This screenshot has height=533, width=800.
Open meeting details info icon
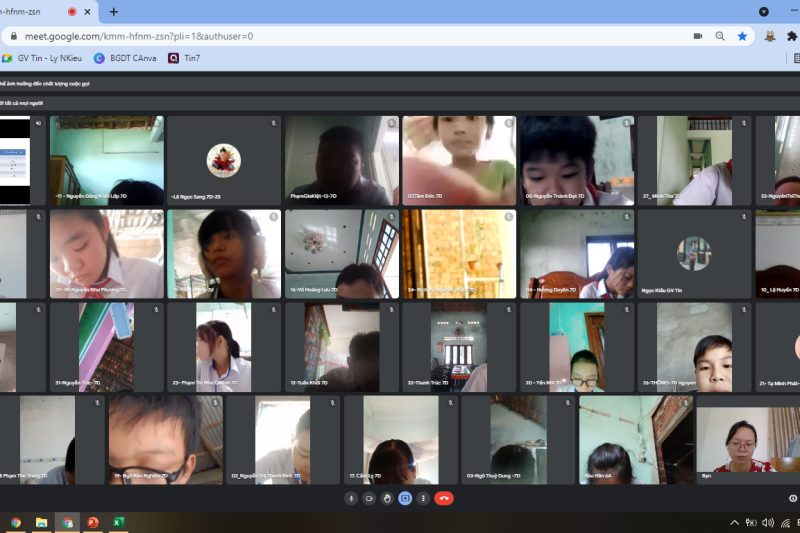[x=793, y=498]
